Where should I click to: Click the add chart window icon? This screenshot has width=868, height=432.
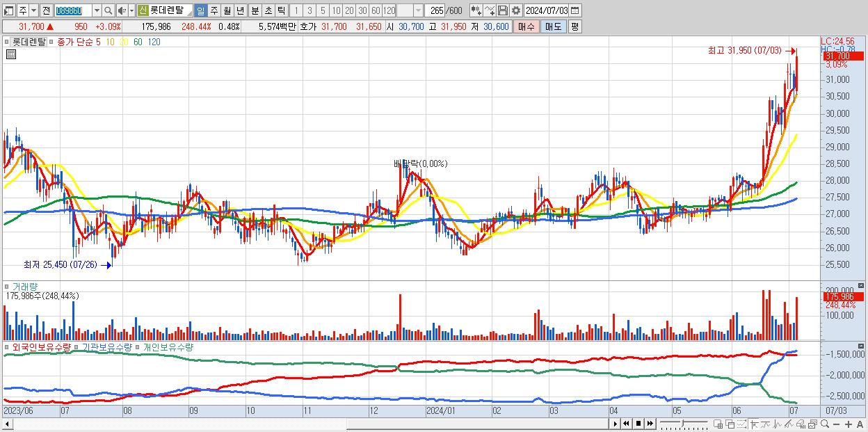pos(718,424)
